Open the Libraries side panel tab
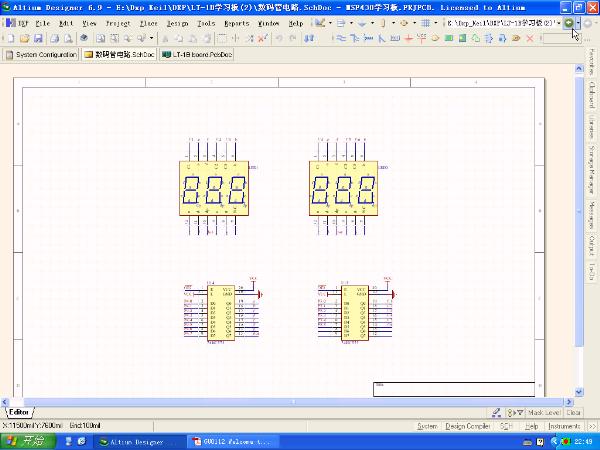Viewport: 600px width, 450px height. point(591,129)
